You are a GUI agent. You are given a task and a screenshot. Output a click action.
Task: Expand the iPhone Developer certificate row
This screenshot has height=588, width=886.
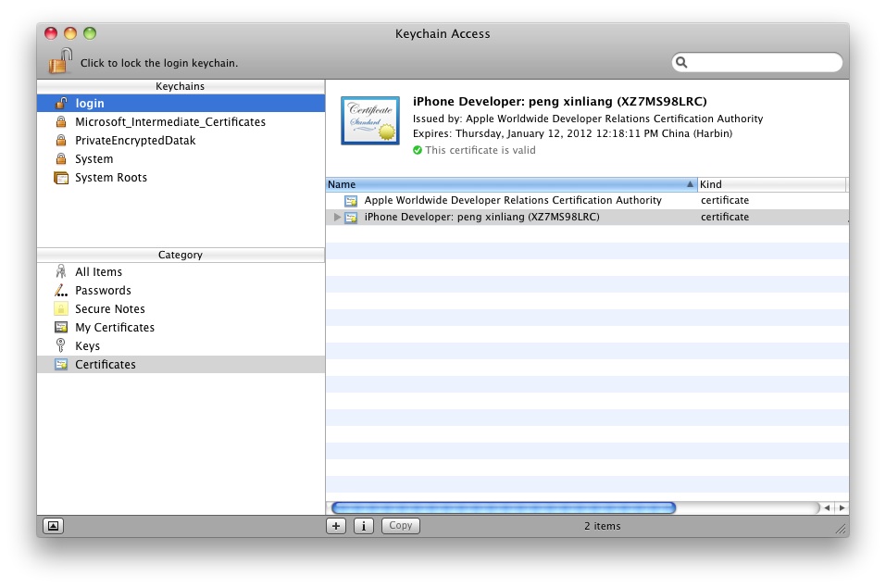click(x=337, y=217)
